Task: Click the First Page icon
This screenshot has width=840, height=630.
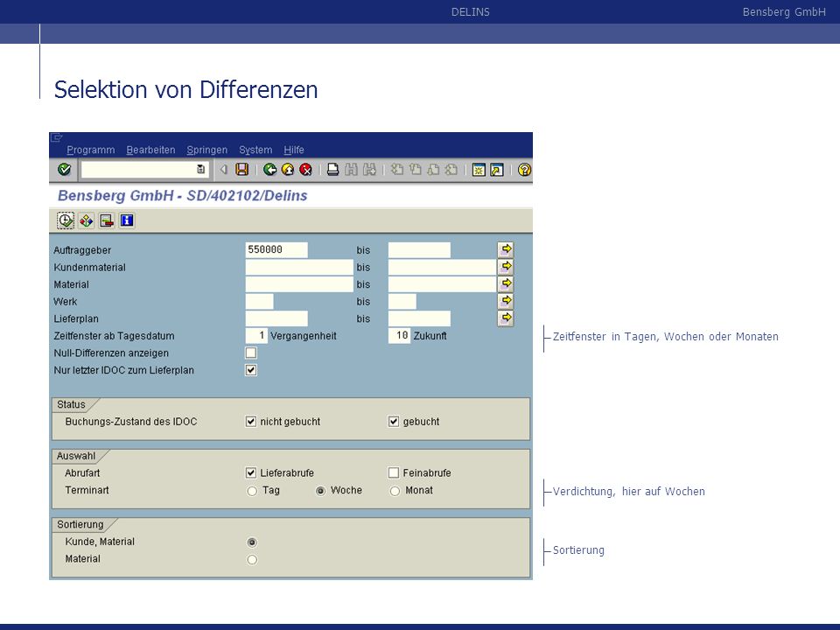Action: pos(397,170)
